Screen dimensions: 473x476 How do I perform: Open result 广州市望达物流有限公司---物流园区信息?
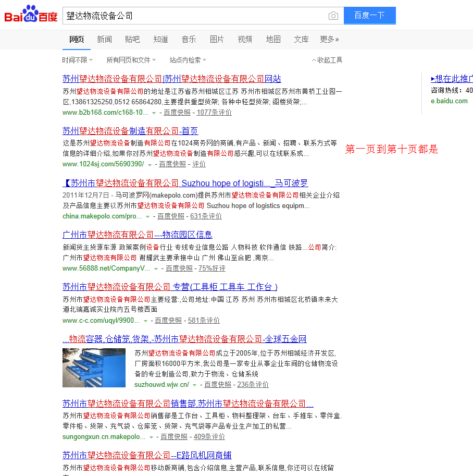point(138,235)
